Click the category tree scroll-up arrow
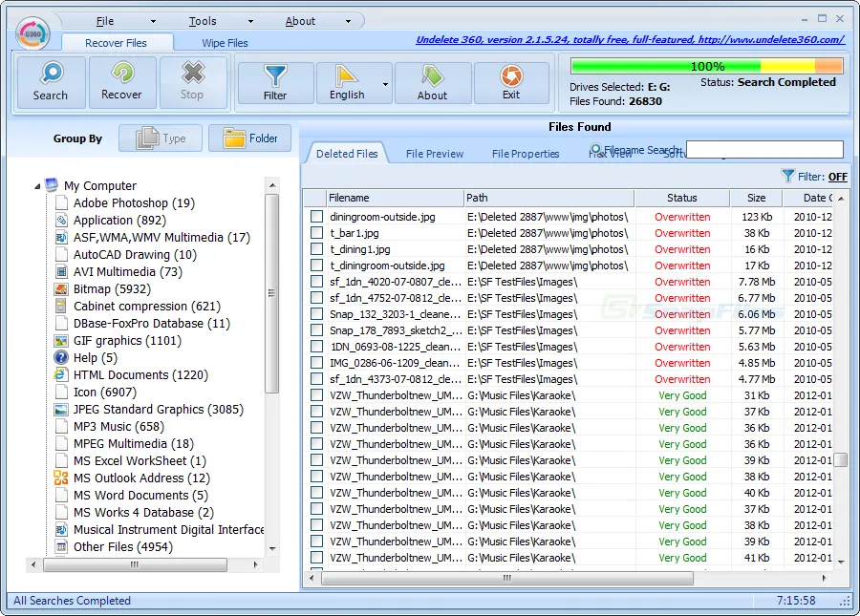 point(272,185)
